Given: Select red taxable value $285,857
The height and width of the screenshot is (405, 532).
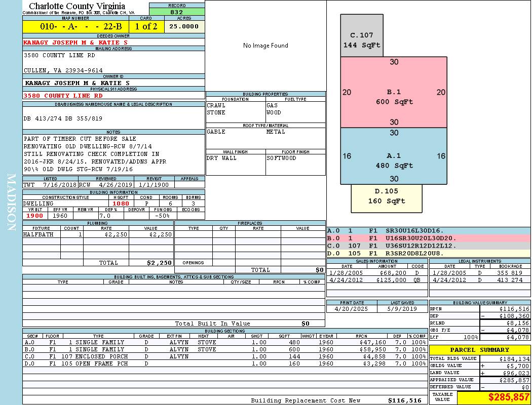Looking at the screenshot, I should (509, 397).
